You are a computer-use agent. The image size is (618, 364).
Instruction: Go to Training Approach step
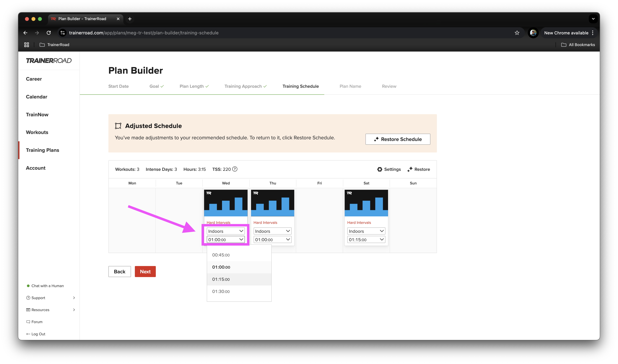tap(246, 86)
